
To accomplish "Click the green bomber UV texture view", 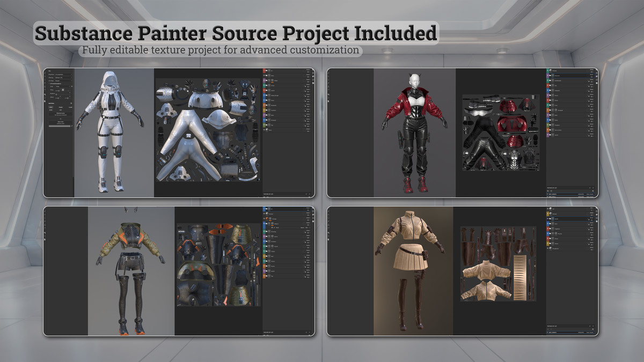I will pos(218,265).
